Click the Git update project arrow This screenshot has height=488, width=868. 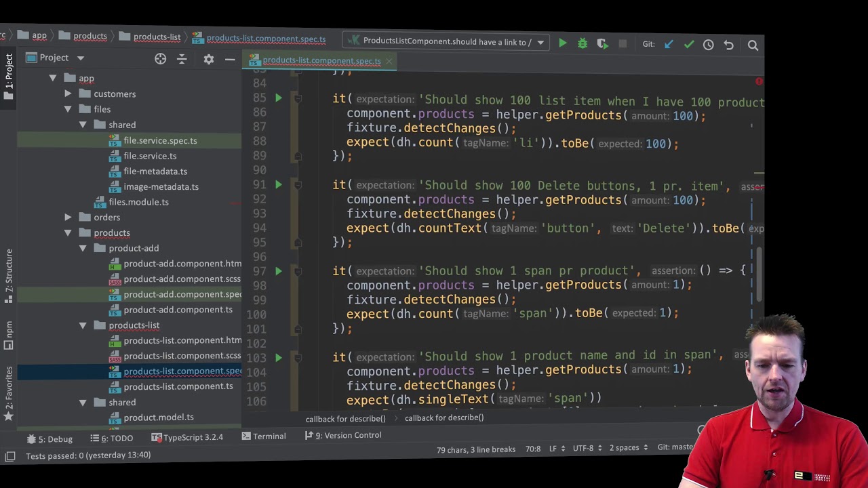coord(669,45)
